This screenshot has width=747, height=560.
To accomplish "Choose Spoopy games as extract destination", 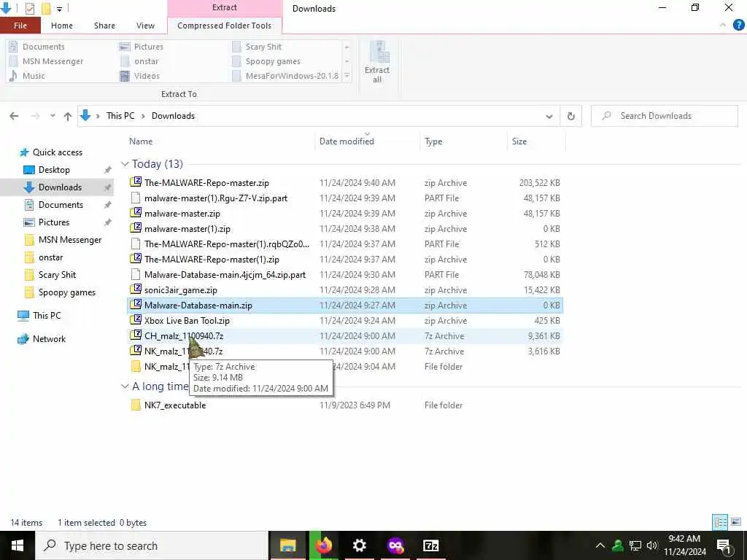I will click(x=266, y=61).
